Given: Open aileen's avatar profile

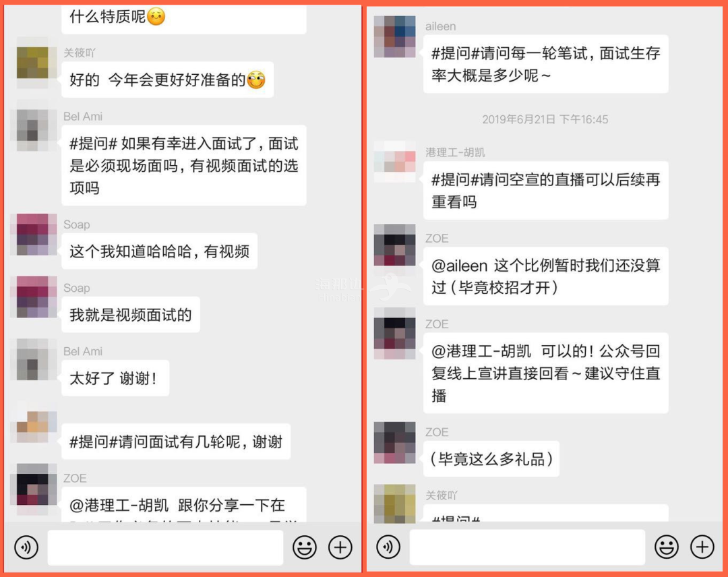Looking at the screenshot, I should coord(394,36).
